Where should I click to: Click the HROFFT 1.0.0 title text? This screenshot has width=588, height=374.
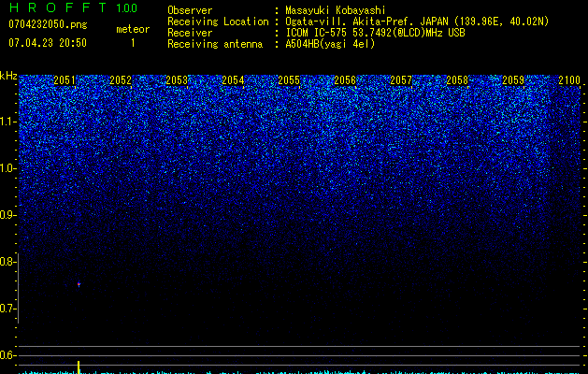pos(73,7)
